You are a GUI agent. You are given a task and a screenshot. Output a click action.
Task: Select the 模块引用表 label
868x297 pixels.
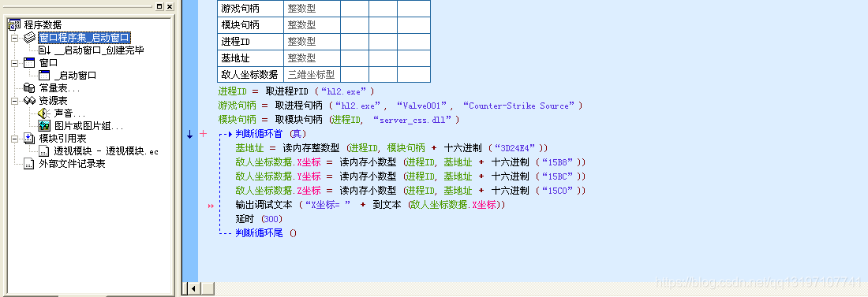62,139
